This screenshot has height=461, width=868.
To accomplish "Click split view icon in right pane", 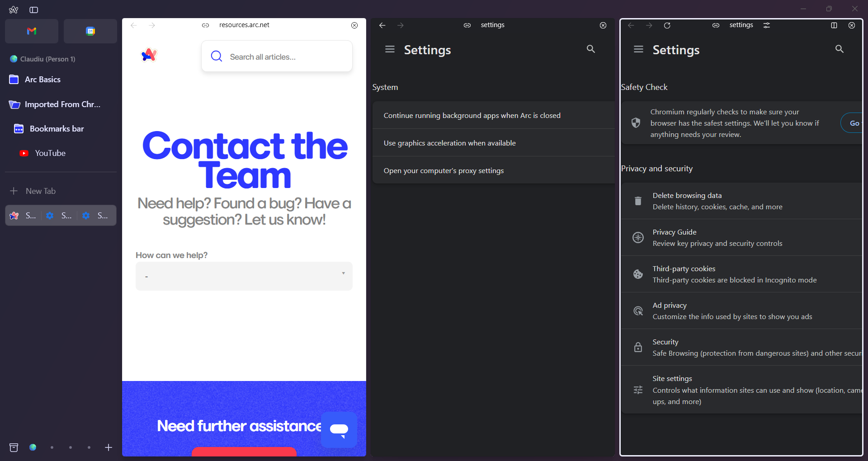I will point(834,25).
